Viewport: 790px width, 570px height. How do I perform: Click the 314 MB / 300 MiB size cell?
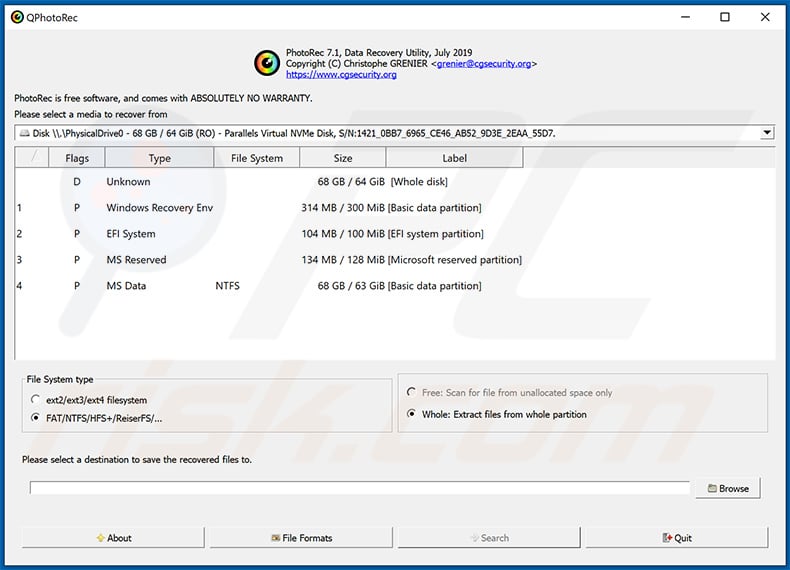coord(343,208)
